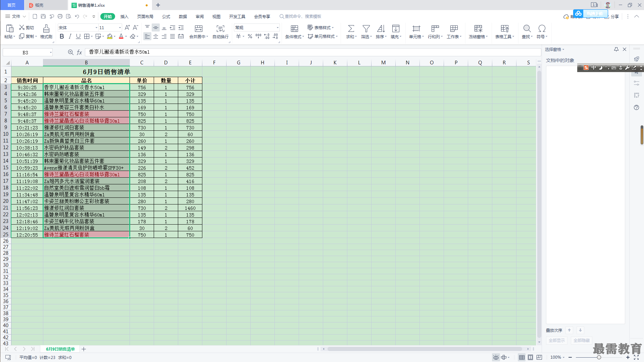Click the Merge and Center icon
Viewport: 644px width, 362px height.
(199, 28)
